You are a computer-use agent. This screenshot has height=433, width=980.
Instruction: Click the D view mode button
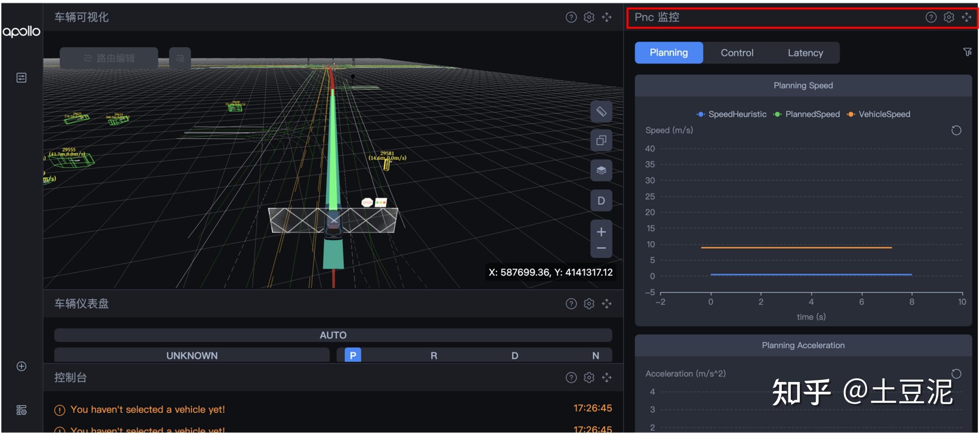pyautogui.click(x=601, y=200)
